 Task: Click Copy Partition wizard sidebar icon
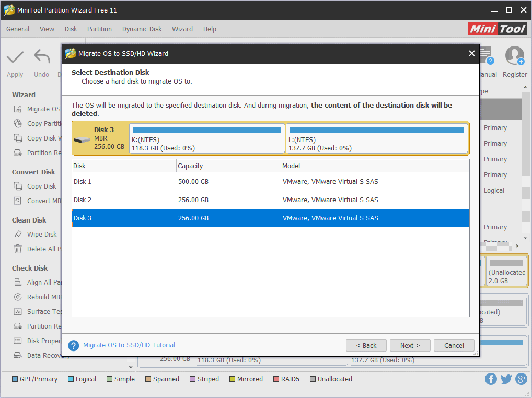pyautogui.click(x=18, y=123)
